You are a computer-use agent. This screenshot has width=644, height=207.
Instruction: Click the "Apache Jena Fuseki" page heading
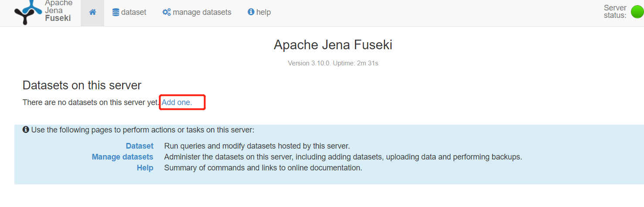coord(333,45)
